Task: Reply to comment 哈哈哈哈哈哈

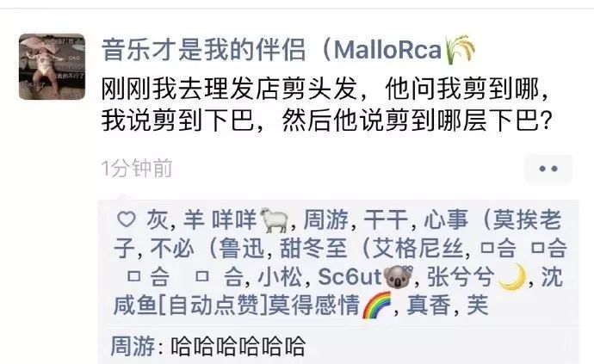Action: (238, 346)
